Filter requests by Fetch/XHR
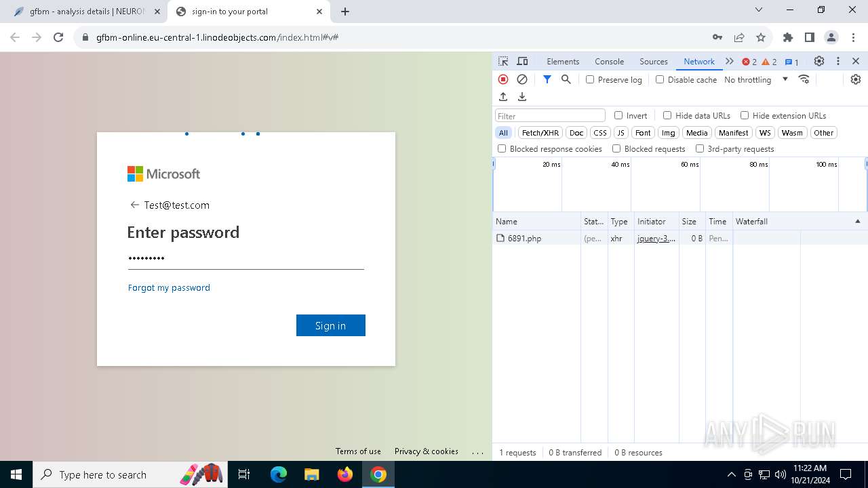Image resolution: width=868 pixels, height=488 pixels. [x=540, y=133]
